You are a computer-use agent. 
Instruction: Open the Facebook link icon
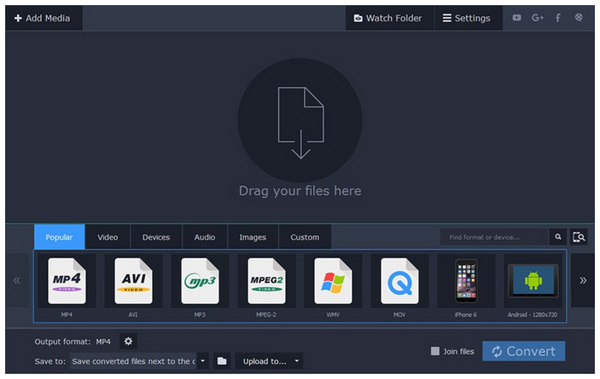pyautogui.click(x=558, y=18)
